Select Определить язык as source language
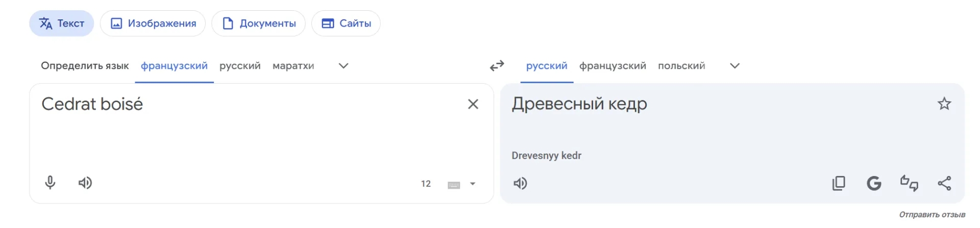Viewport: 980px width, 228px height. 85,66
